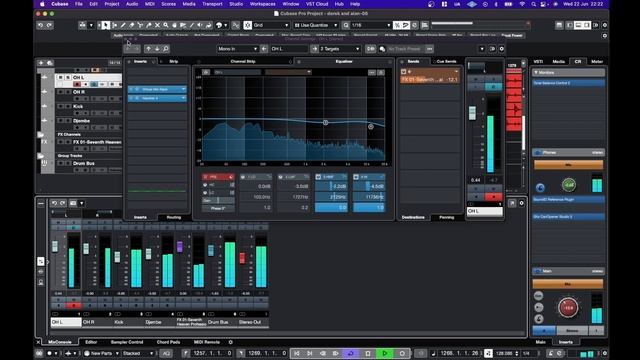Select the Zoom magnifier tool

tap(166, 25)
